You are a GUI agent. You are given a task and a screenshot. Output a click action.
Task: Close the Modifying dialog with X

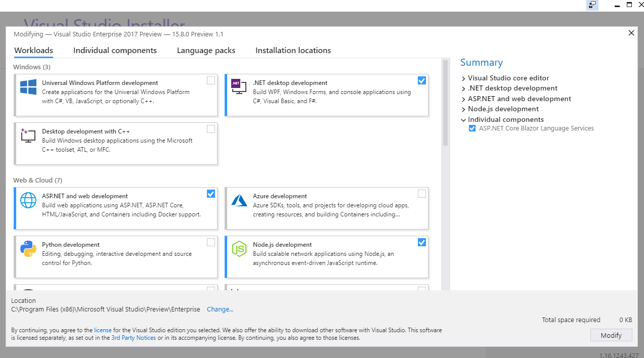pyautogui.click(x=631, y=33)
